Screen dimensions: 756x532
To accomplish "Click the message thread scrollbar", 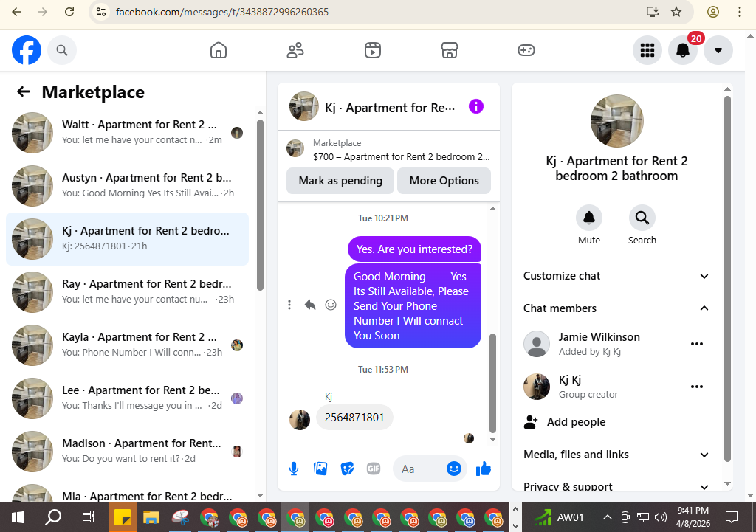I will click(x=492, y=383).
